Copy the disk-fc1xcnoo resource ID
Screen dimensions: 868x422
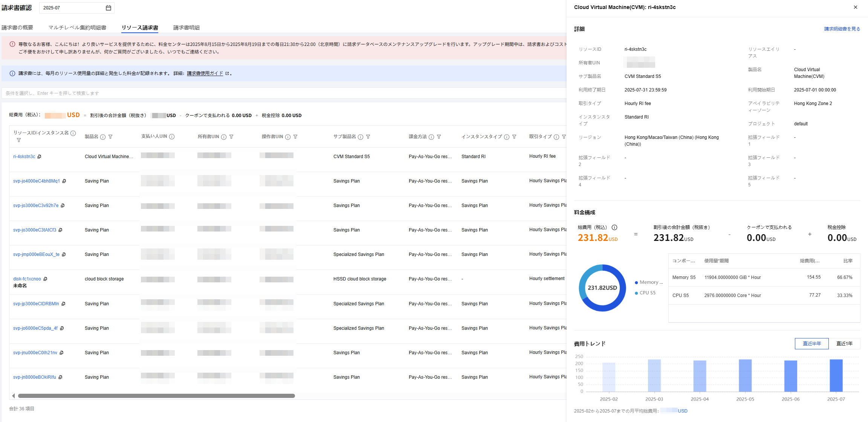(46, 279)
